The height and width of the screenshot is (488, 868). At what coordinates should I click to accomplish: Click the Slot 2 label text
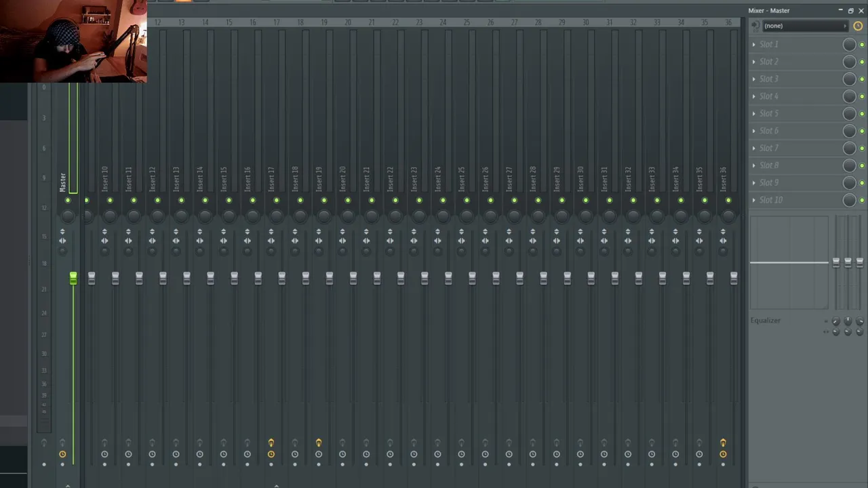768,62
